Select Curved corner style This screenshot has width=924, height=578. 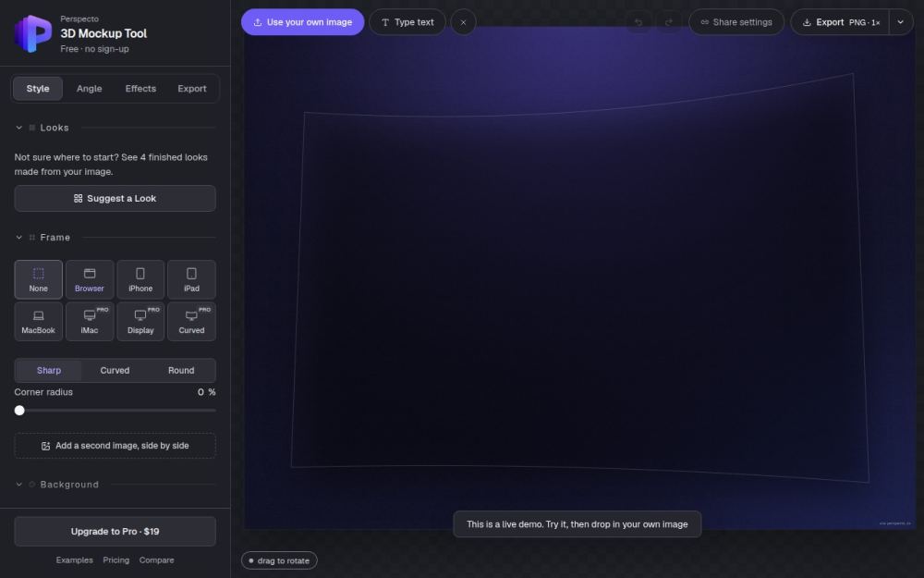(115, 371)
